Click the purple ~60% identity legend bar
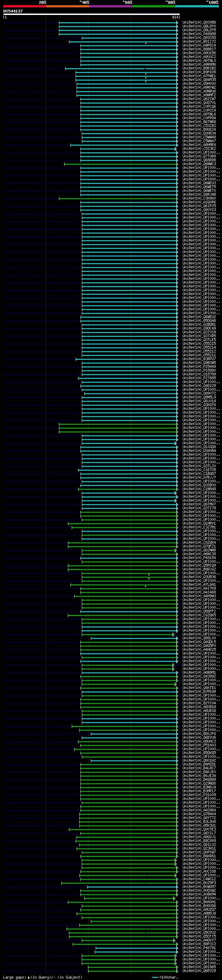 click(111, 6)
